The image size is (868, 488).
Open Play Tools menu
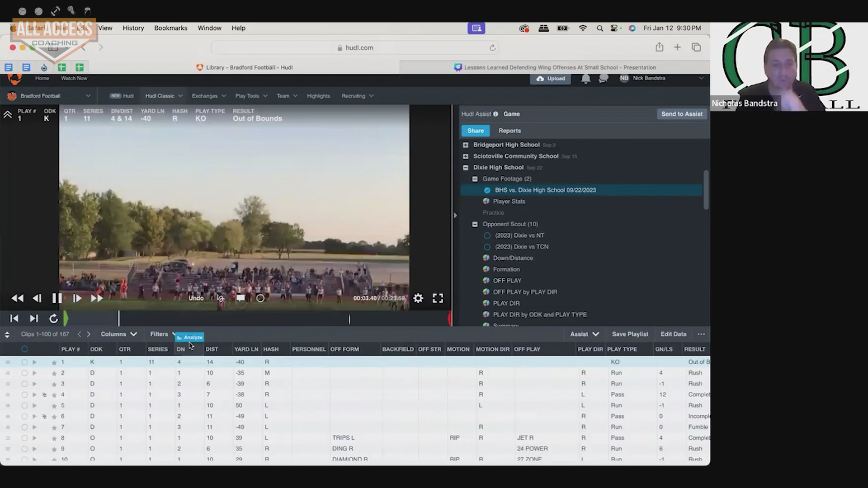(251, 96)
